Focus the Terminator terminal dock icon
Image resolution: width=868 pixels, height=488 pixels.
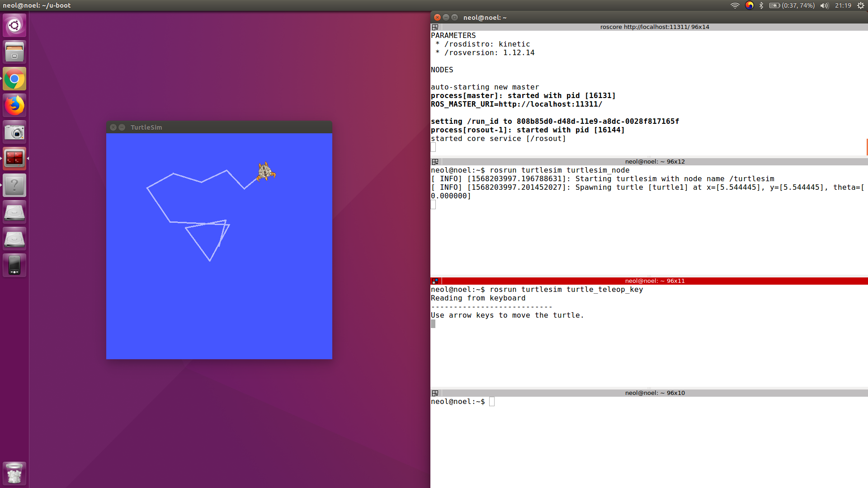pos(14,159)
